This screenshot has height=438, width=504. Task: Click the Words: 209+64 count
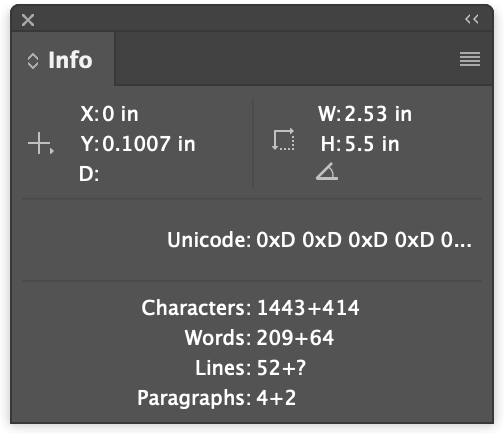click(x=259, y=337)
